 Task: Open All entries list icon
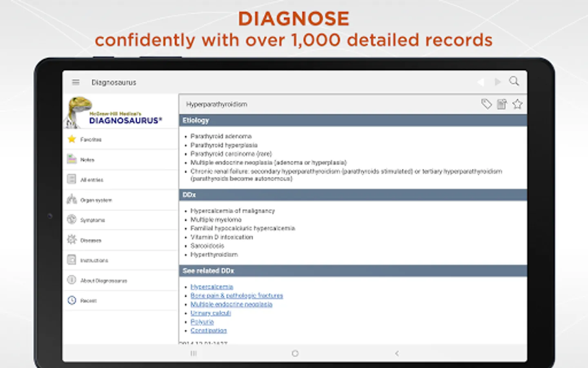[x=72, y=179]
